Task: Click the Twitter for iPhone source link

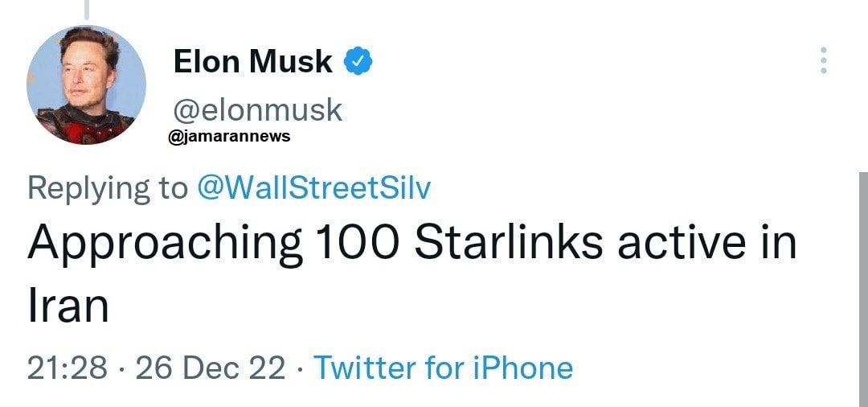Action: (x=443, y=368)
